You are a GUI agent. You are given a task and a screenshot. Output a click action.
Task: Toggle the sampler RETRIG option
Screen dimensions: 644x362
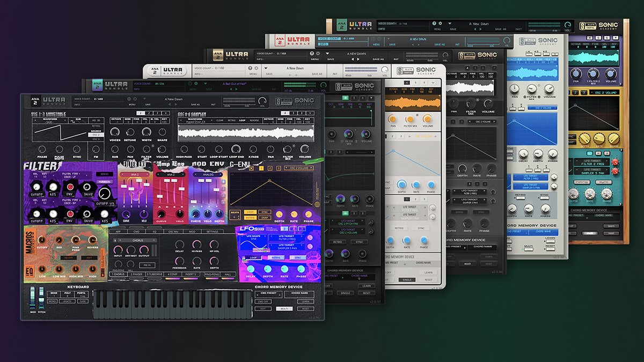231,121
